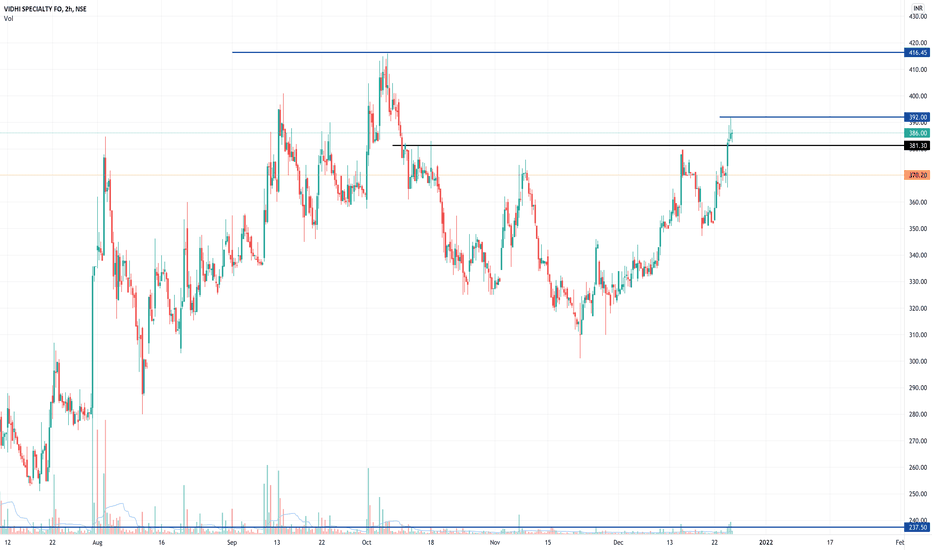Click the Feb label on the time axis
The width and height of the screenshot is (932, 550).
(900, 542)
